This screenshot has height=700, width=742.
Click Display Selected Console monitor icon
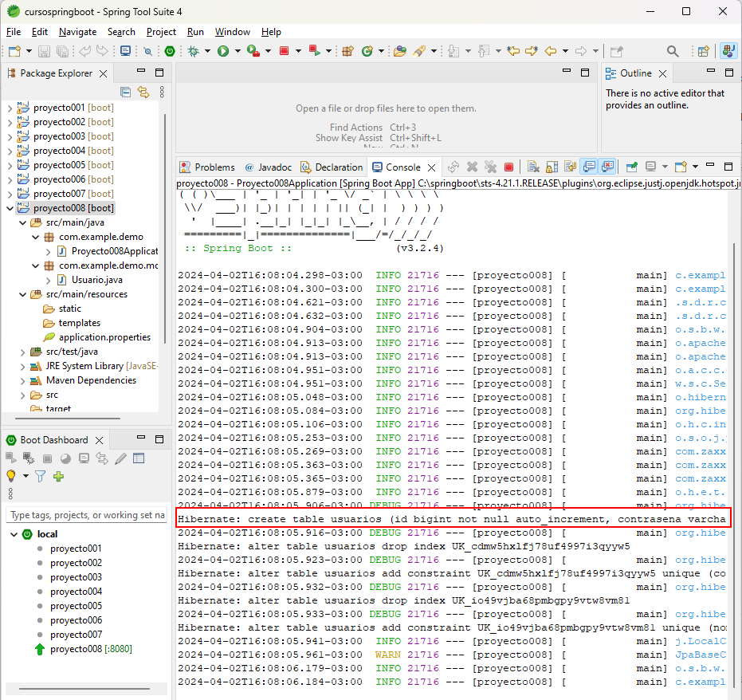pyautogui.click(x=650, y=167)
